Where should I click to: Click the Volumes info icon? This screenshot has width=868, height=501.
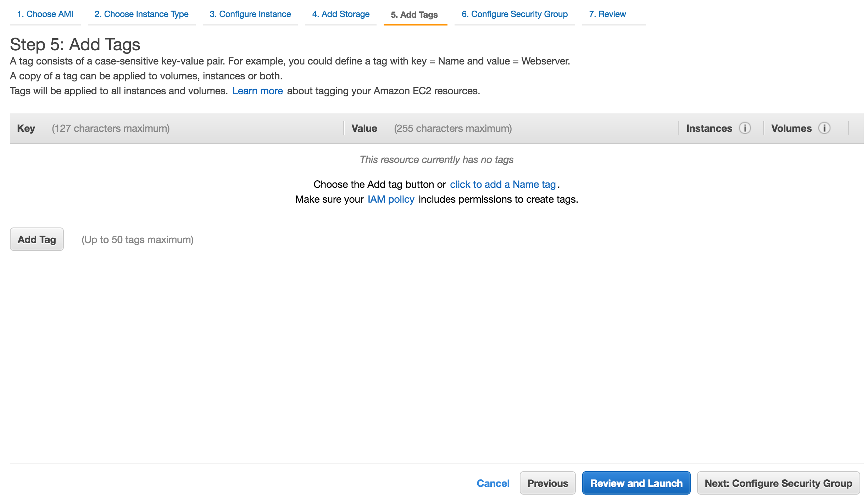(x=824, y=128)
